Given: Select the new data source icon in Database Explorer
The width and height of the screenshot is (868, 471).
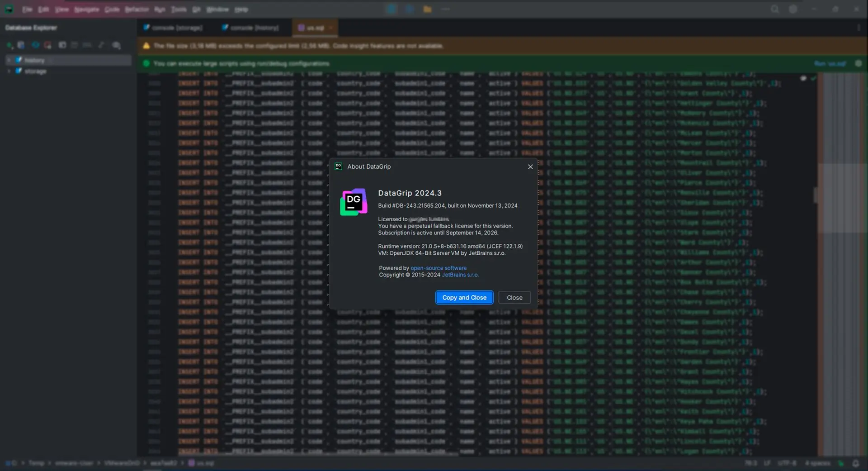Looking at the screenshot, I should point(9,45).
